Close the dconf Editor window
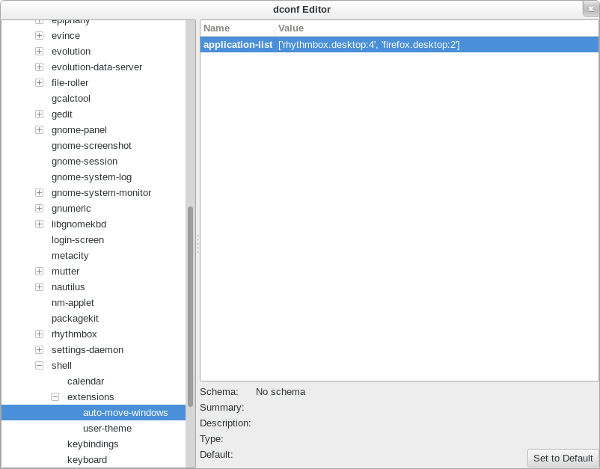Screen dimensions: 600x469 591,9
